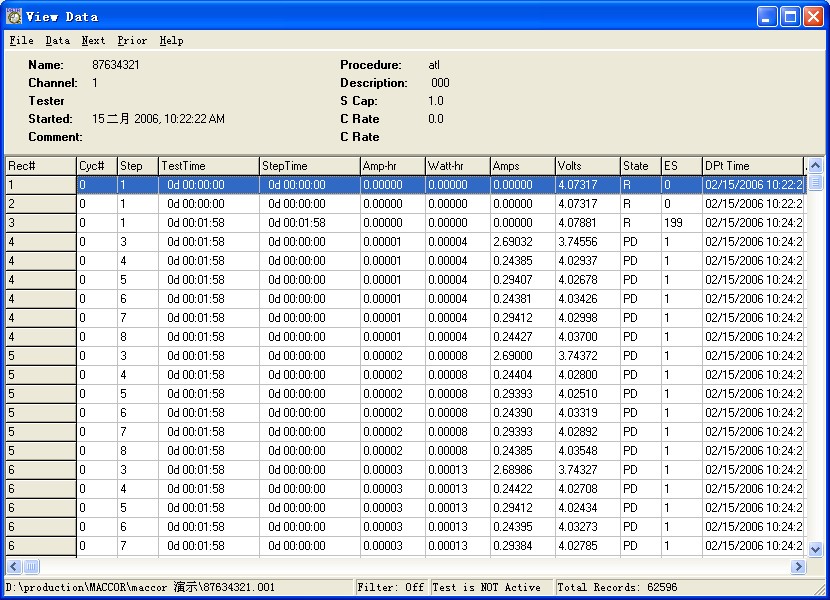
Task: Open the File menu
Action: tap(21, 41)
